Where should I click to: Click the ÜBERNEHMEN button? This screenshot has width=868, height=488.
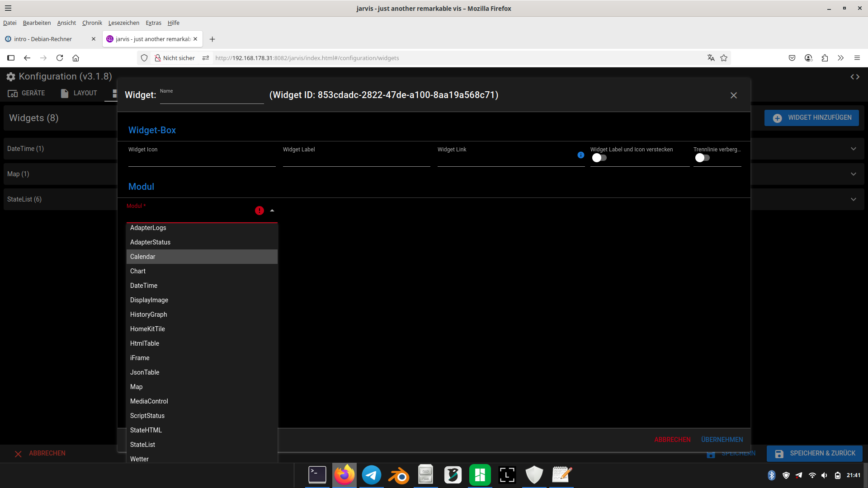click(x=722, y=440)
